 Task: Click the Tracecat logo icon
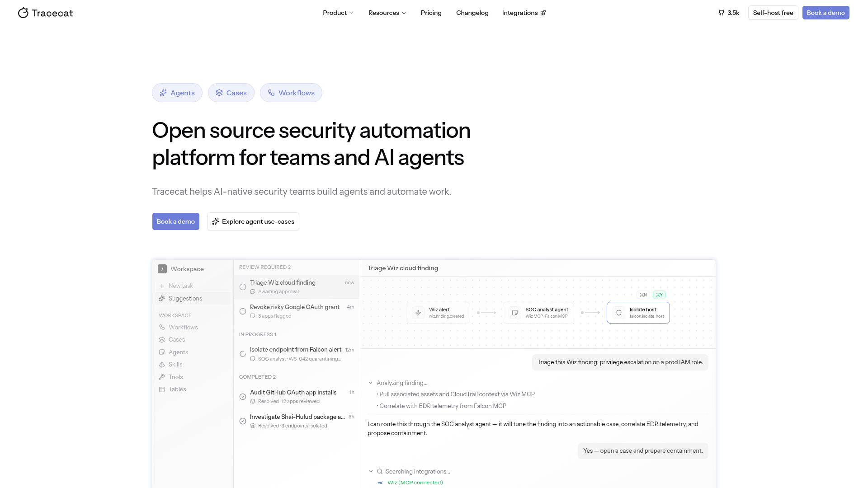coord(23,13)
